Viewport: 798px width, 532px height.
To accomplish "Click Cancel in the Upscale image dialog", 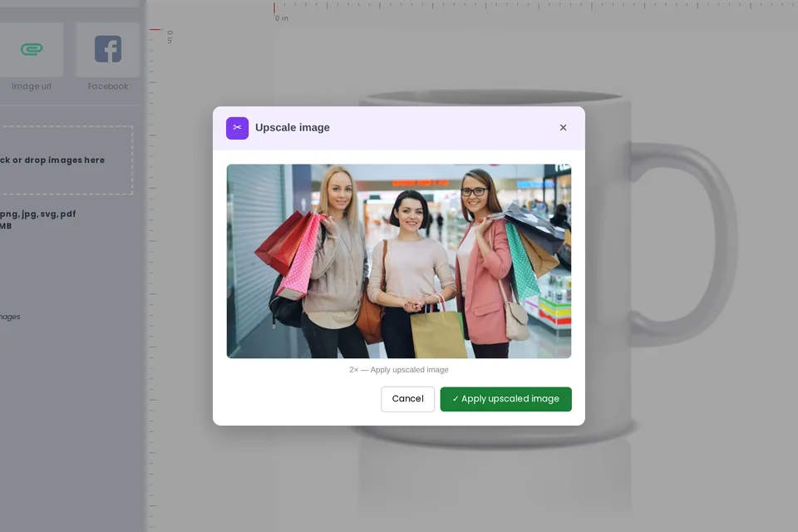I will [407, 399].
